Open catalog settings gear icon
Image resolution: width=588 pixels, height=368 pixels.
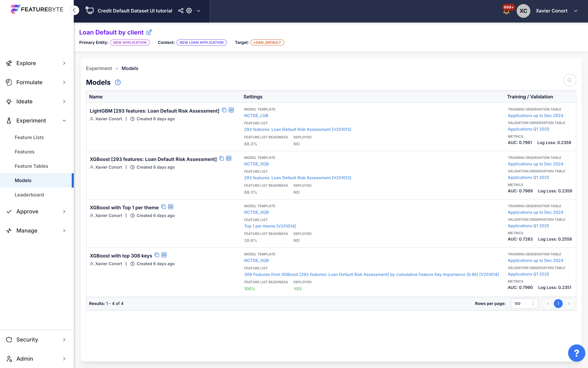[x=189, y=11]
